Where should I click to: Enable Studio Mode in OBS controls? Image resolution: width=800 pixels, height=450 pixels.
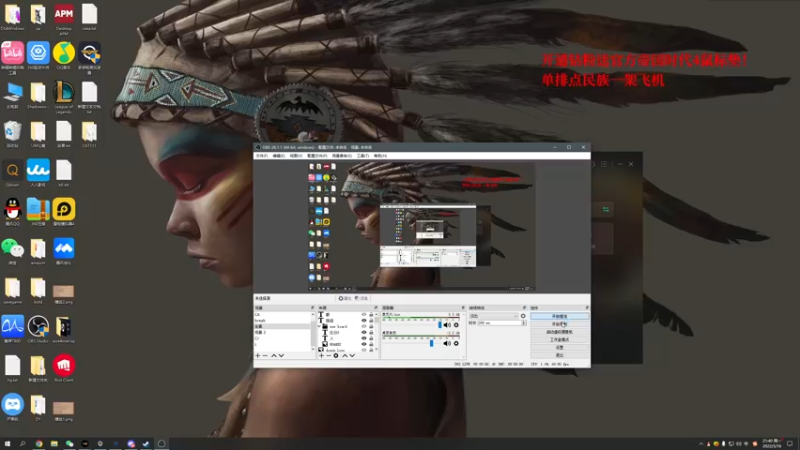pos(560,339)
